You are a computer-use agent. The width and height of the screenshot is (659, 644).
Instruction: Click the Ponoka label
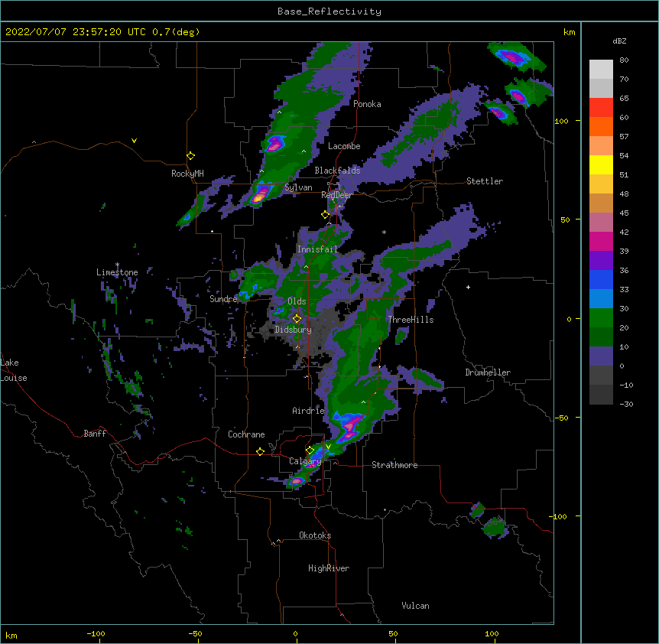367,104
